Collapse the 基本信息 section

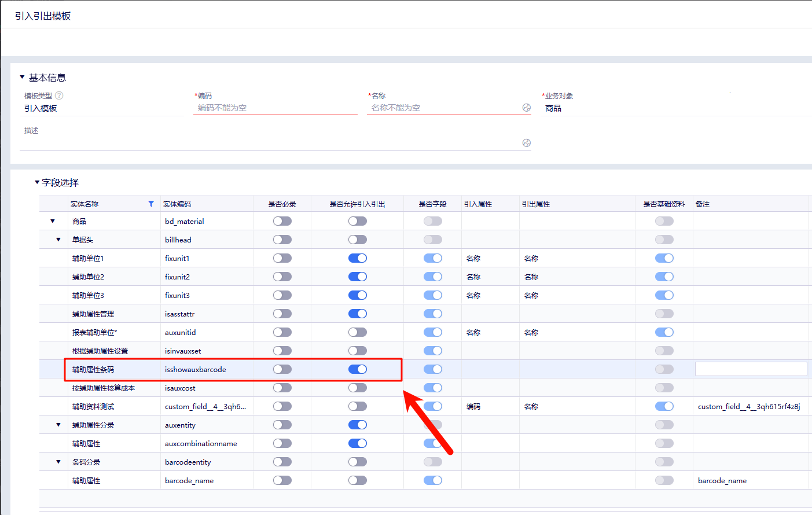pos(22,77)
